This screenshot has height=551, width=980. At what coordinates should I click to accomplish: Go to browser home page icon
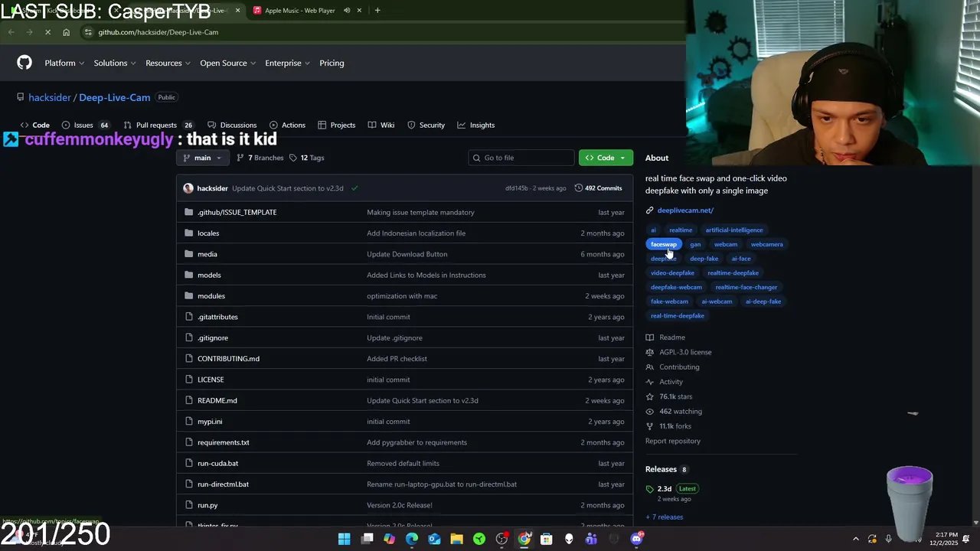point(66,32)
